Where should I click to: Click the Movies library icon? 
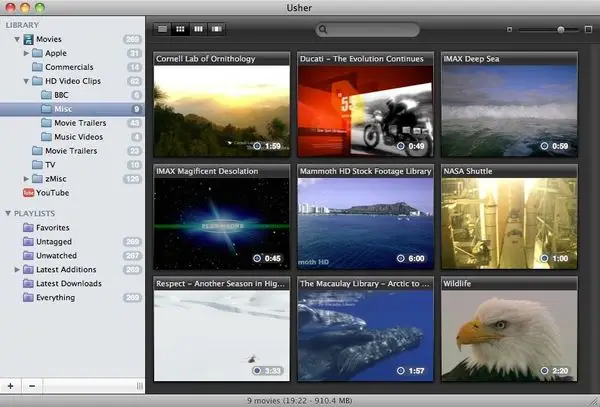29,39
